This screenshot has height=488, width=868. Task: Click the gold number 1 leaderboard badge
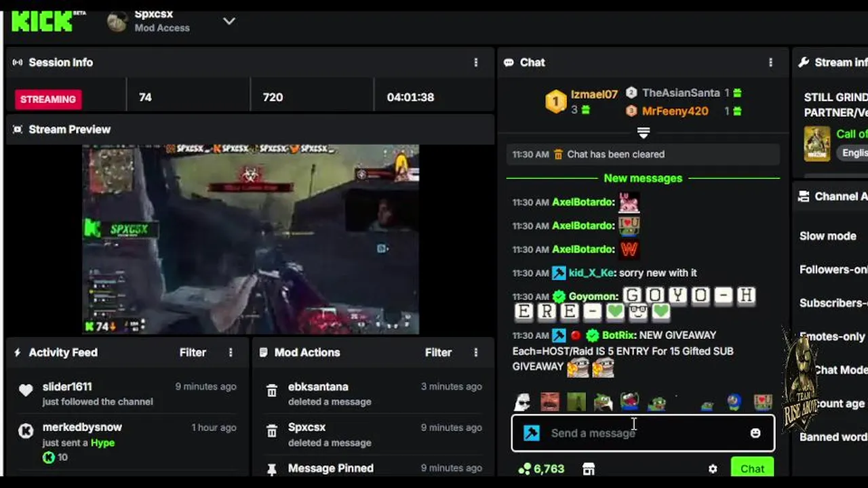tap(556, 102)
